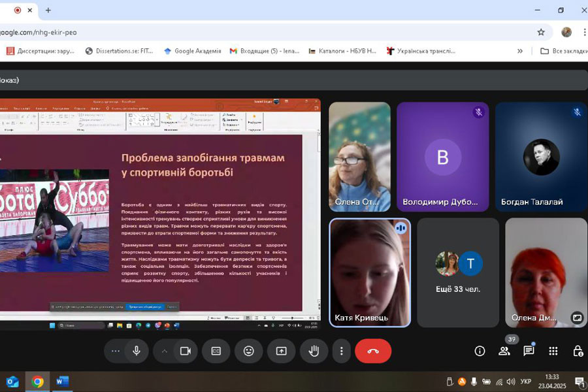Open a new browser tab
Screen dimensions: 588x392
click(x=48, y=10)
